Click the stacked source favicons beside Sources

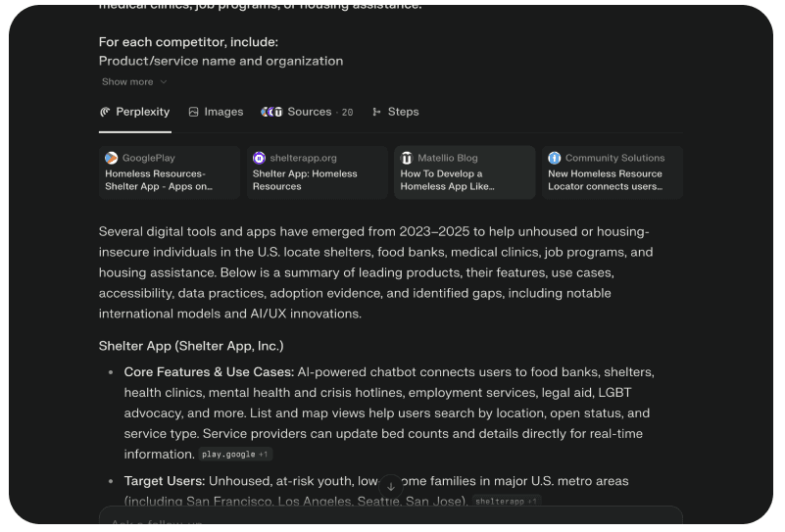pyautogui.click(x=271, y=112)
